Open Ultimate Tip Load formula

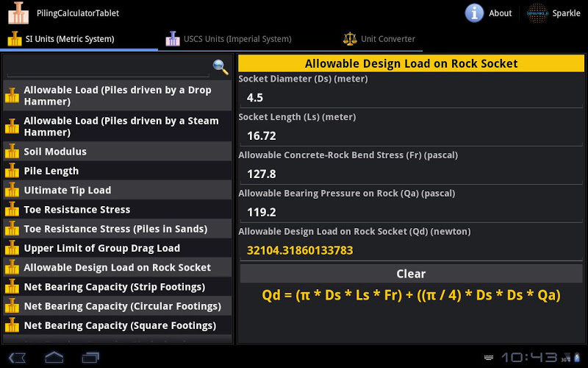coord(118,190)
